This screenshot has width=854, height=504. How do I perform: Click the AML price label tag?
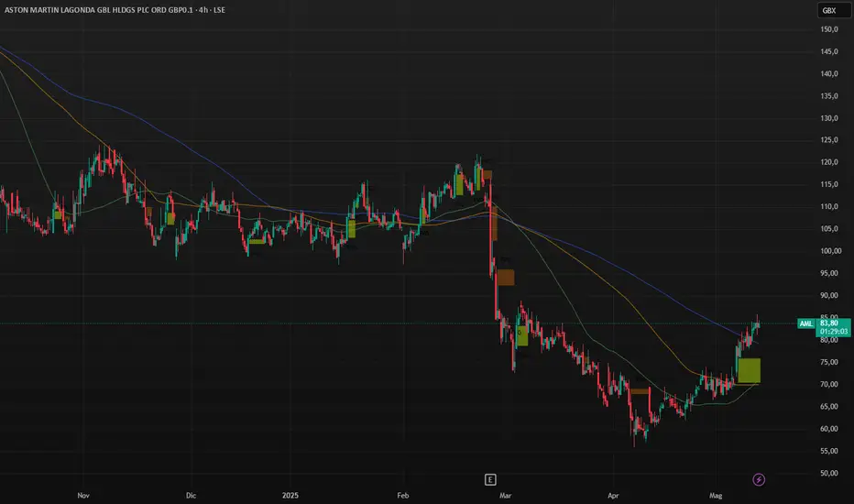(806, 323)
